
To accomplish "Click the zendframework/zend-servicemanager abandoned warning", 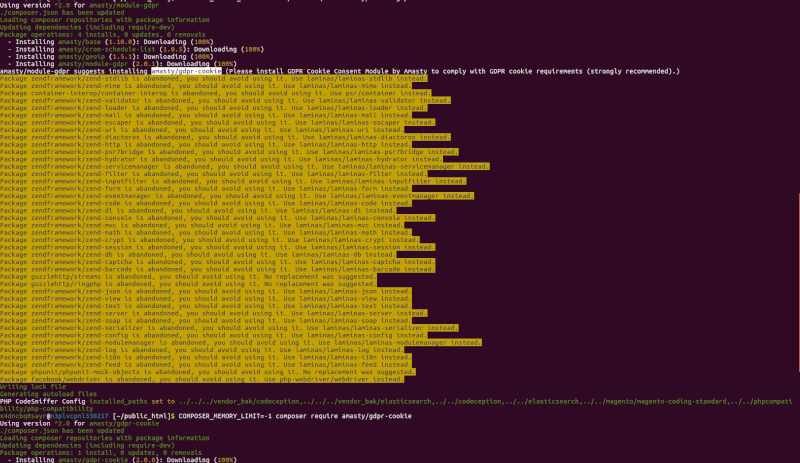I will point(245,166).
